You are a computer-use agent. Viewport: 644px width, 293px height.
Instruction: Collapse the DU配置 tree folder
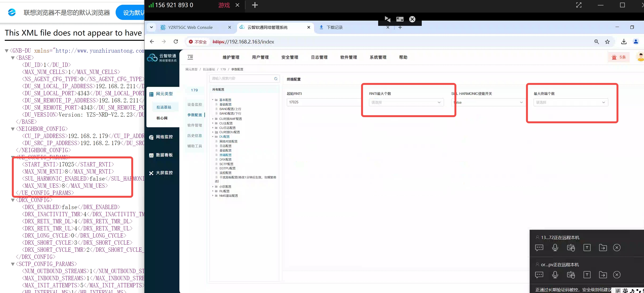[213, 137]
